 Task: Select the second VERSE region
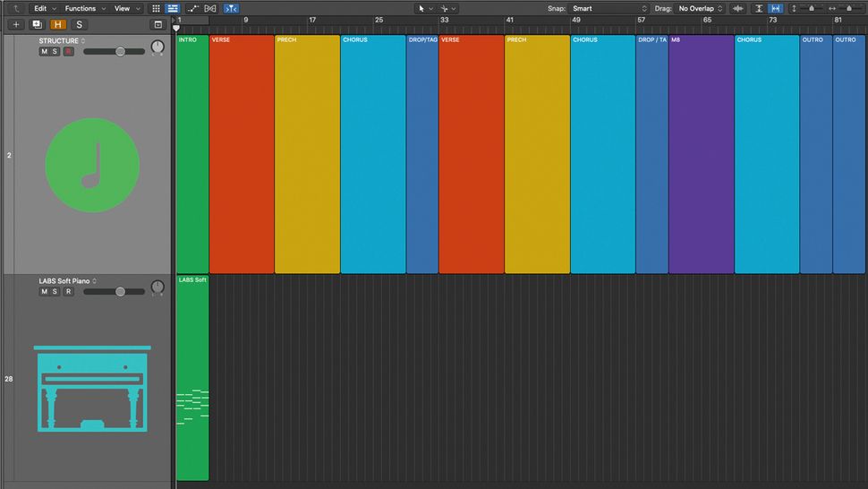(x=472, y=154)
